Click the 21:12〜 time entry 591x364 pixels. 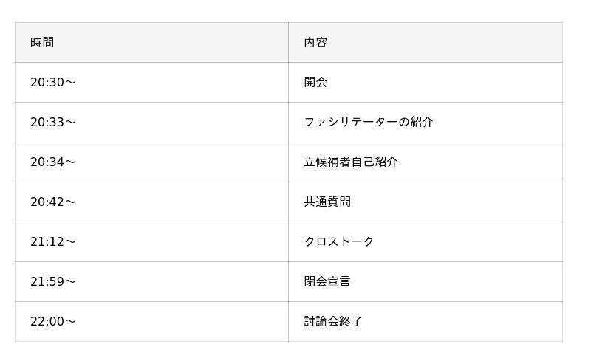pyautogui.click(x=53, y=242)
